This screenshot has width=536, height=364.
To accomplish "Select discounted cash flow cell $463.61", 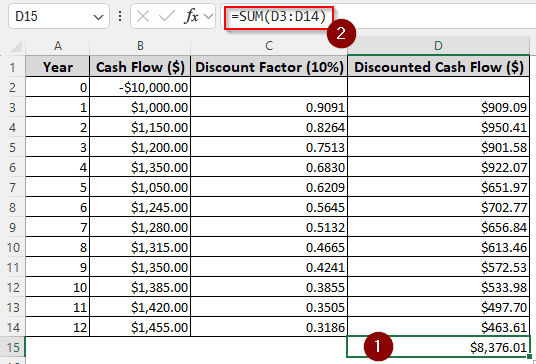I will [x=438, y=327].
